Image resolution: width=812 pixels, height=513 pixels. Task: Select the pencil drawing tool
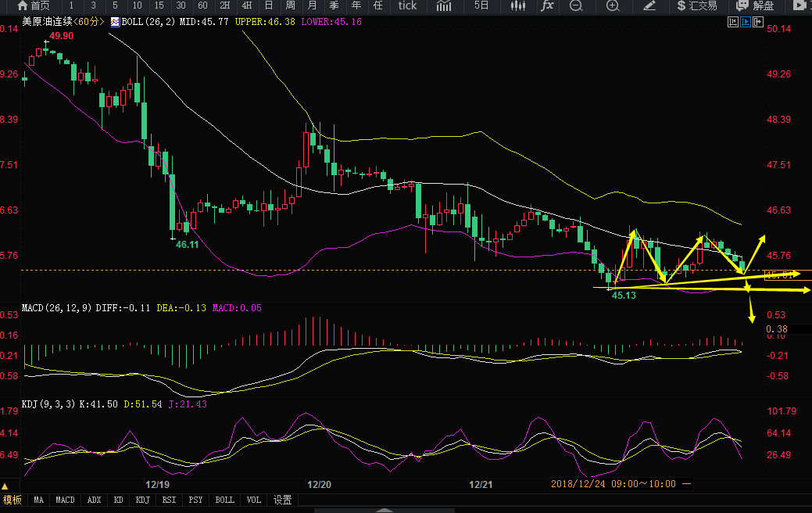point(649,5)
